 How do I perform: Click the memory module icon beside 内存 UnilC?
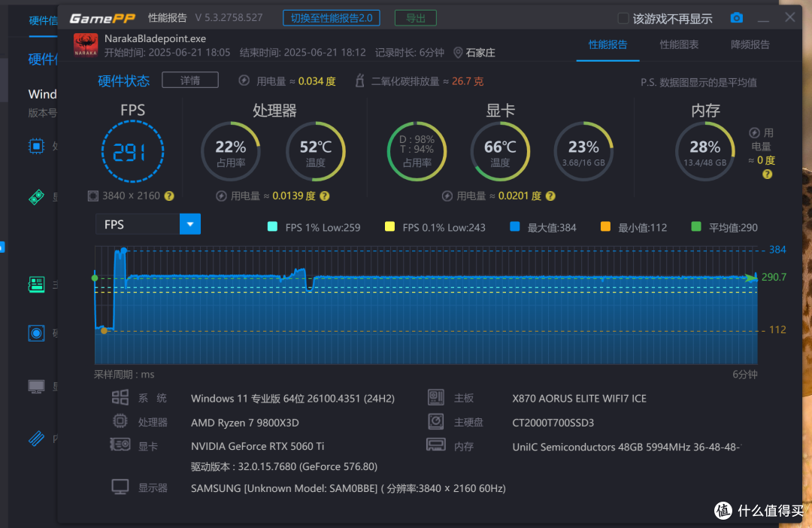436,445
